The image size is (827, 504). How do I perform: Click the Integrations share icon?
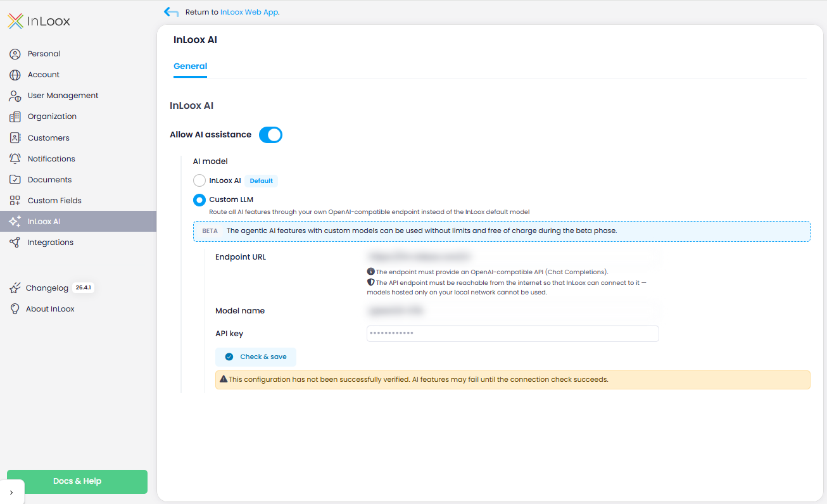click(x=15, y=243)
